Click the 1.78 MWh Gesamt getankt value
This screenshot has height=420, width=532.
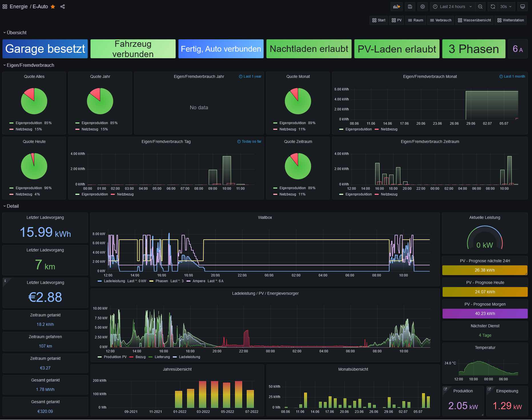(x=45, y=389)
